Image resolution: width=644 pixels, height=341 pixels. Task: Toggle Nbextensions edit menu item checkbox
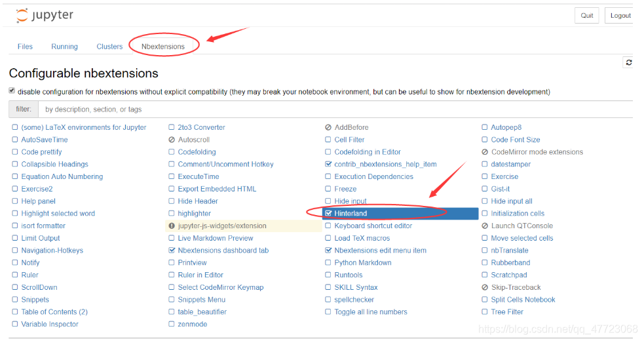click(328, 251)
